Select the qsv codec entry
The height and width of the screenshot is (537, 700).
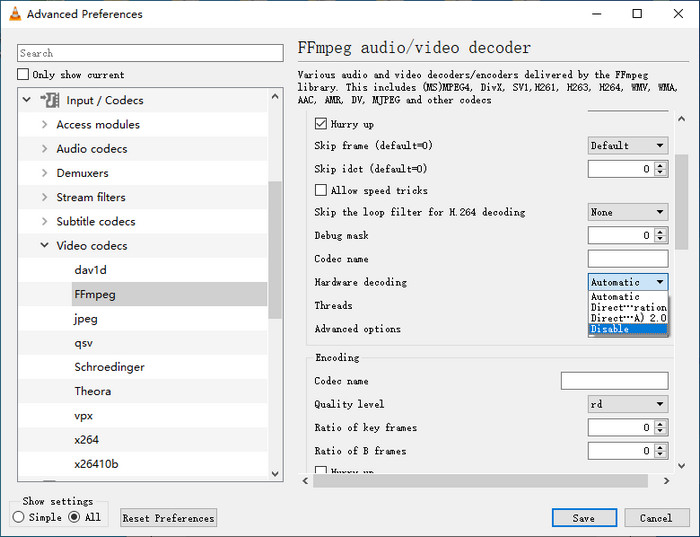coord(83,343)
